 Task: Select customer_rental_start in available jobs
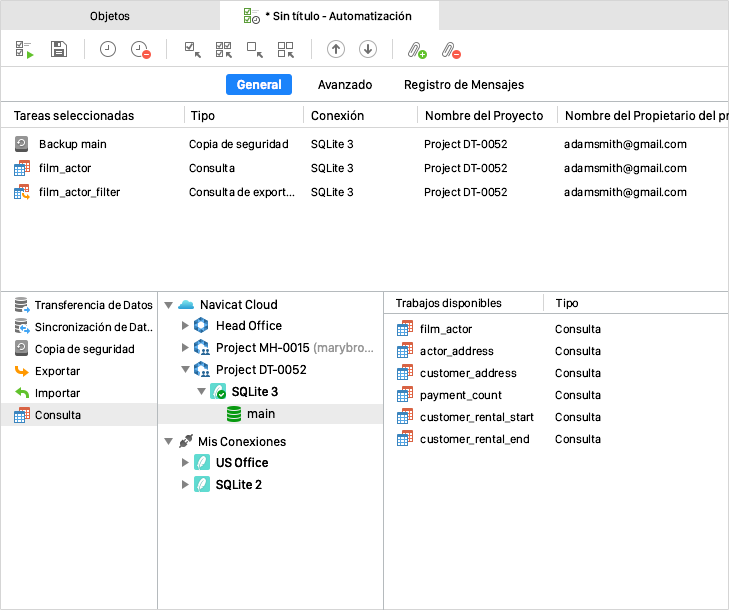556,417
